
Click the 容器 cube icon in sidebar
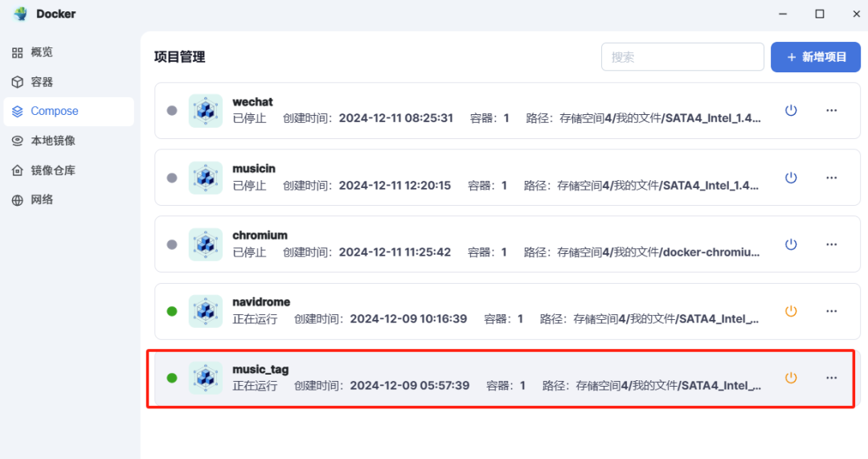[17, 82]
